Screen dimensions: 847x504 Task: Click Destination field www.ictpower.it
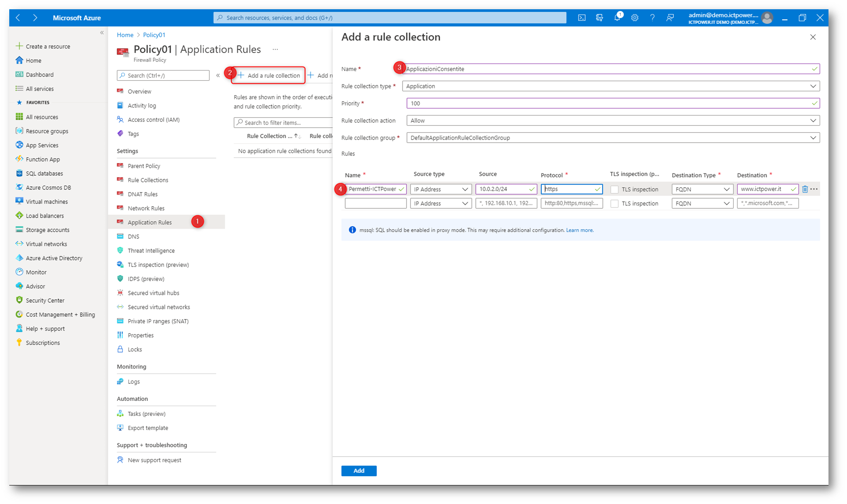pyautogui.click(x=768, y=189)
